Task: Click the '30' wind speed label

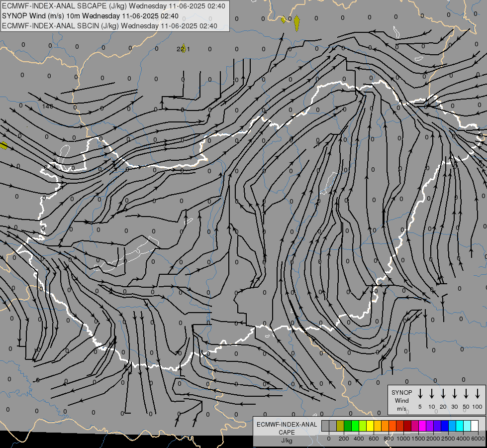Action: click(454, 407)
